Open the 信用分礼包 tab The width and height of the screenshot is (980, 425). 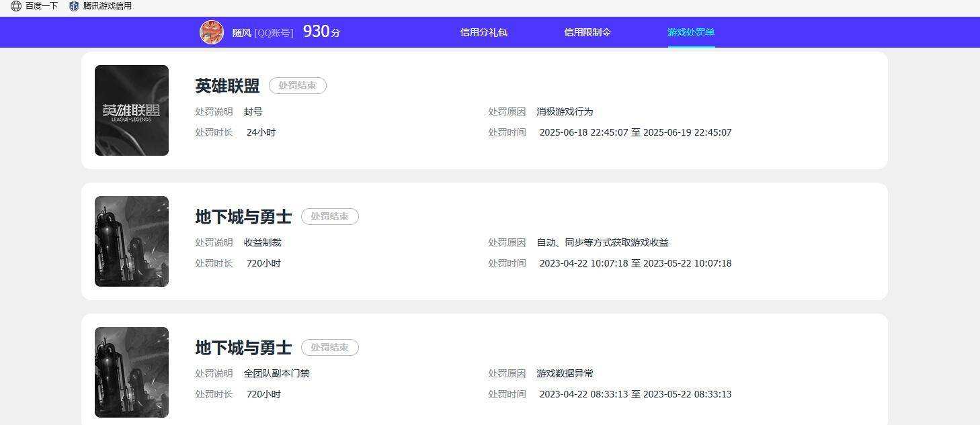pos(484,32)
